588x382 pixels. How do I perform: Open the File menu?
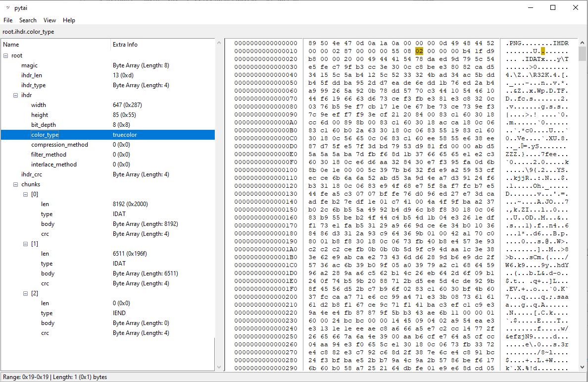8,20
